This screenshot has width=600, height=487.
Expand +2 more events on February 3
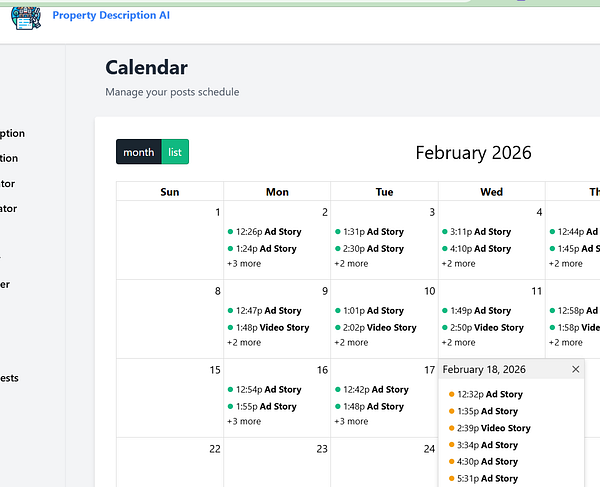tap(351, 264)
